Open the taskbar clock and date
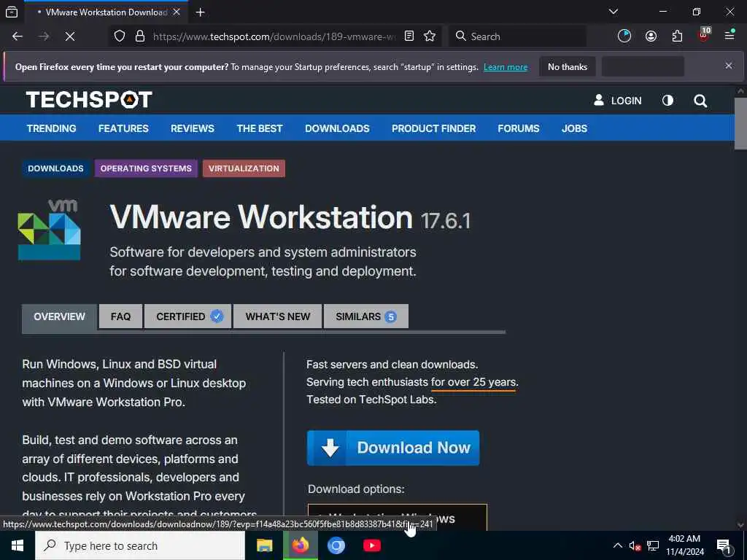 (x=684, y=545)
